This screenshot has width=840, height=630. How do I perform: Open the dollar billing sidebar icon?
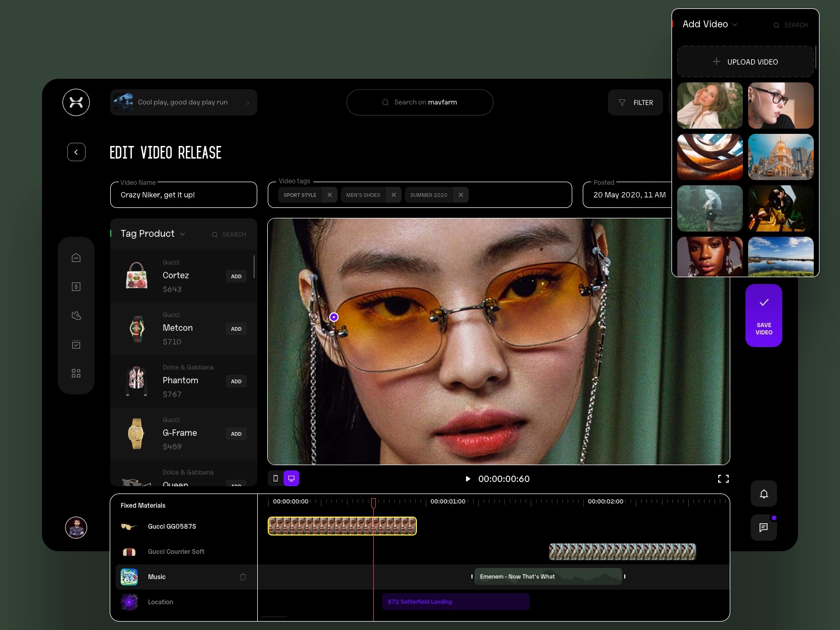76,287
